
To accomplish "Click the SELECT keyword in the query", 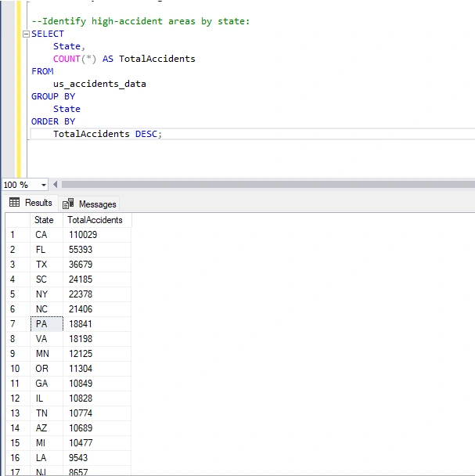I will (48, 34).
